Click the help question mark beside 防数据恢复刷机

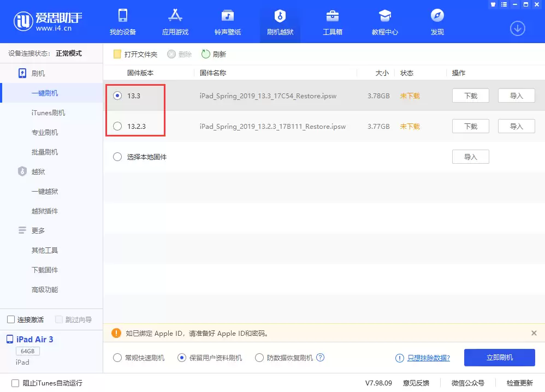point(320,357)
